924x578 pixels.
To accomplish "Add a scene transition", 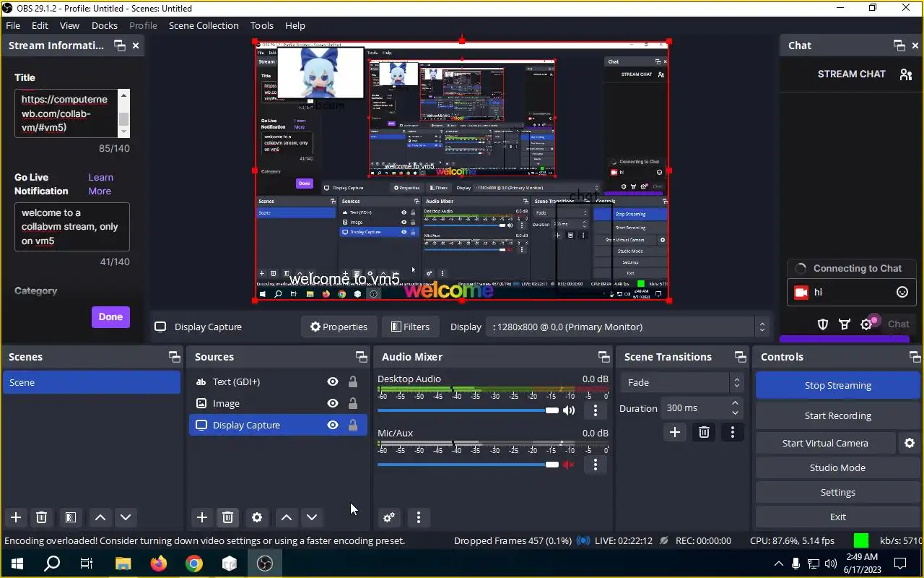I will pos(675,432).
